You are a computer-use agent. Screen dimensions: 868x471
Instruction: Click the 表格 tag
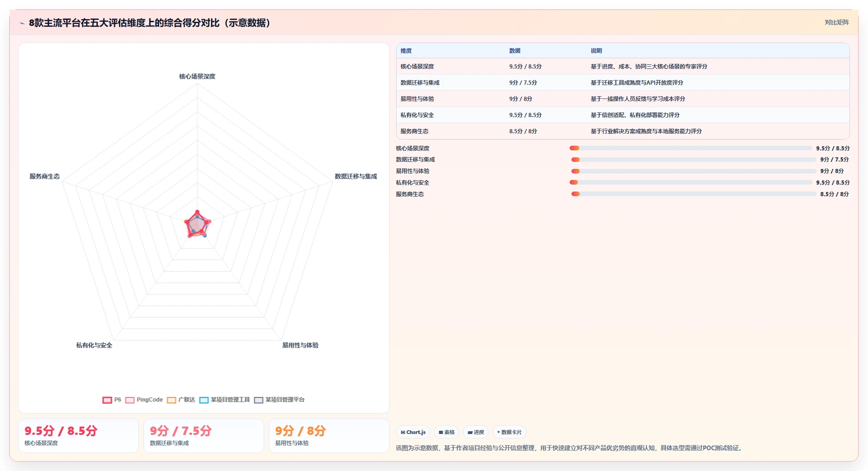coord(446,432)
